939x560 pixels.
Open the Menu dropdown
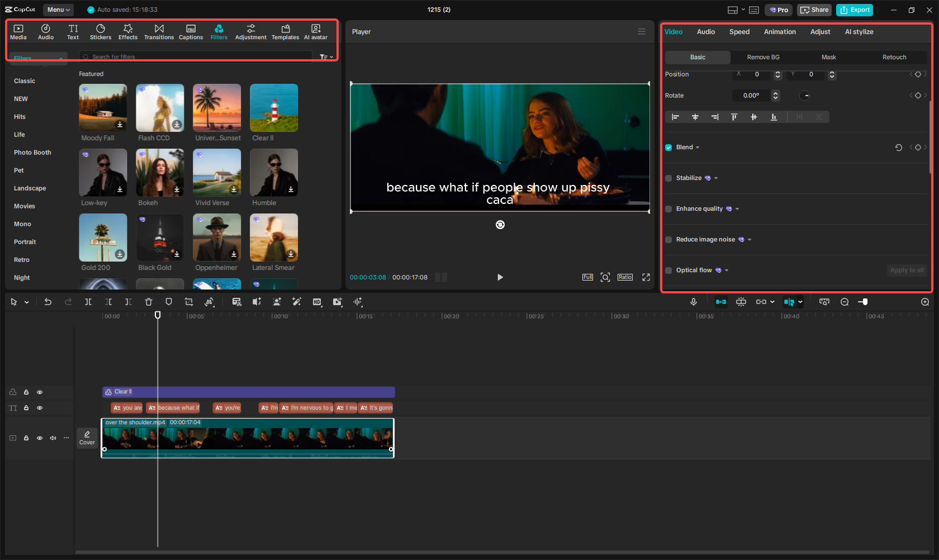(59, 10)
